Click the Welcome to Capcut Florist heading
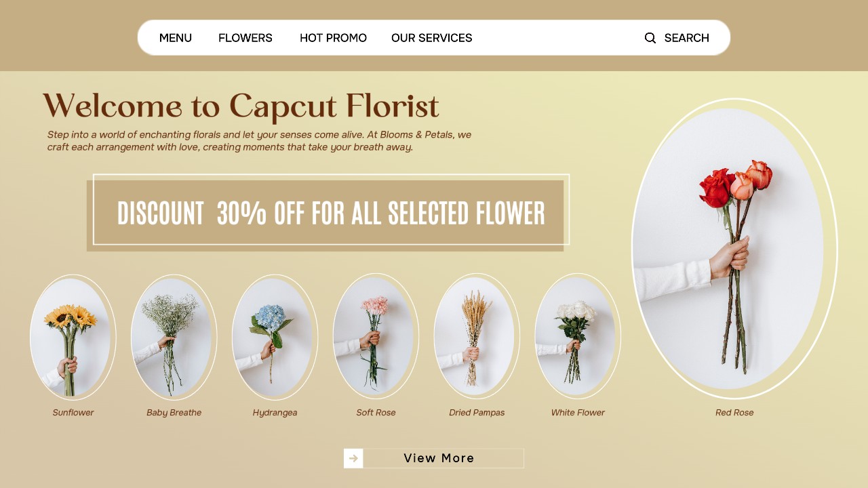The height and width of the screenshot is (488, 868). pos(241,107)
